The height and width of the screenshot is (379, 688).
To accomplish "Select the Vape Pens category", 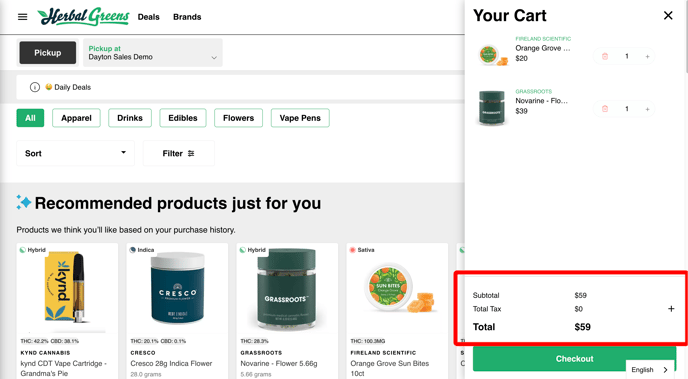I will click(300, 118).
